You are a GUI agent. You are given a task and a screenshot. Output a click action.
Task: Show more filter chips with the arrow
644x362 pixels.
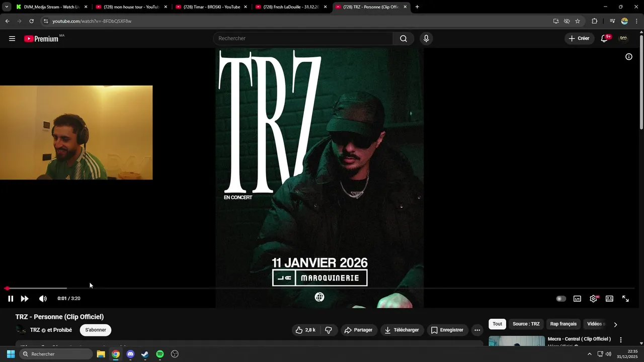tap(615, 325)
